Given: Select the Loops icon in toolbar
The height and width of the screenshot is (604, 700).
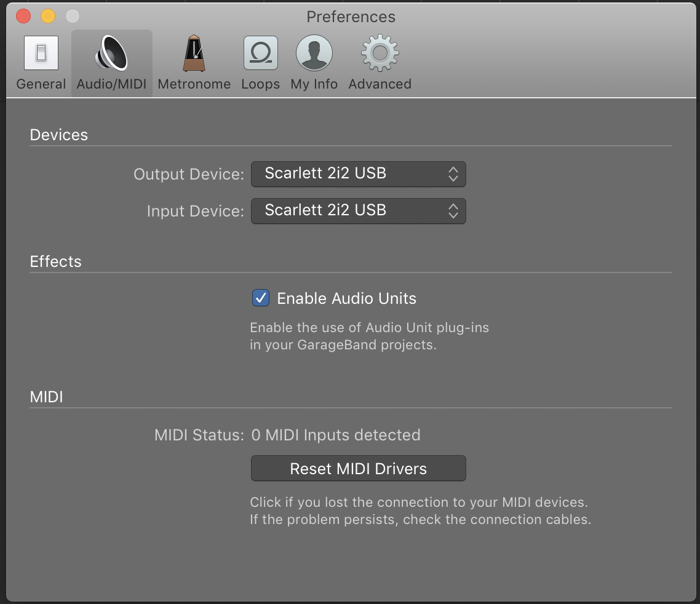Looking at the screenshot, I should [260, 53].
